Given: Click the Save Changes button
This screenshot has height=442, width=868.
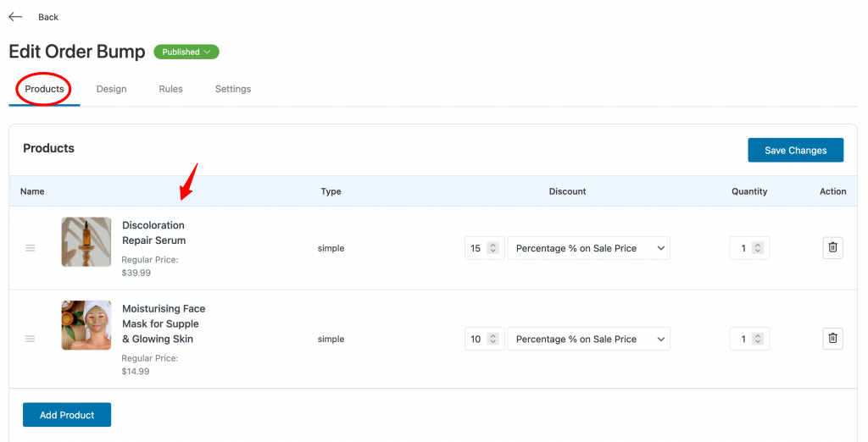Looking at the screenshot, I should [x=795, y=151].
